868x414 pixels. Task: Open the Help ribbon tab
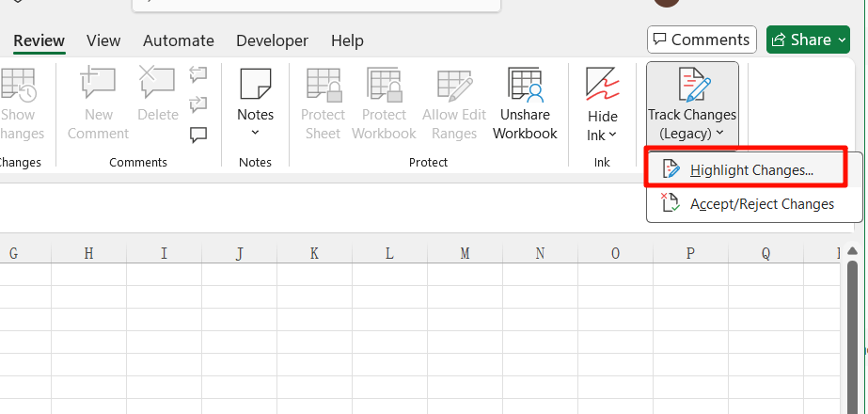click(x=347, y=40)
